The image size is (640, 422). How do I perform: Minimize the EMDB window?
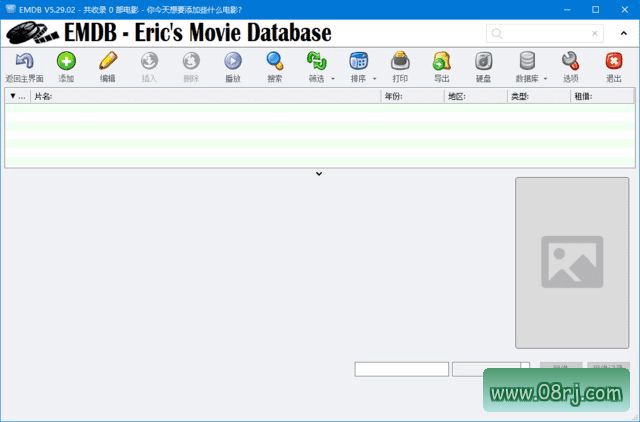[567, 9]
